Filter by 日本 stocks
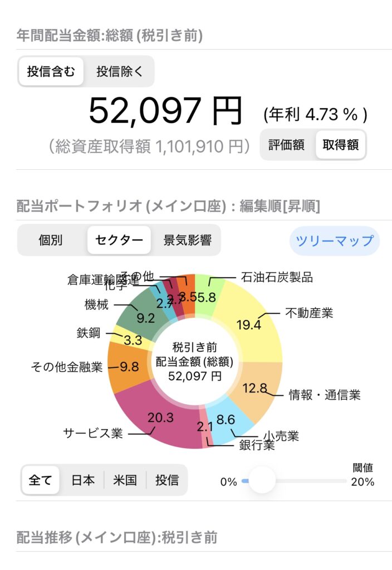 (83, 480)
